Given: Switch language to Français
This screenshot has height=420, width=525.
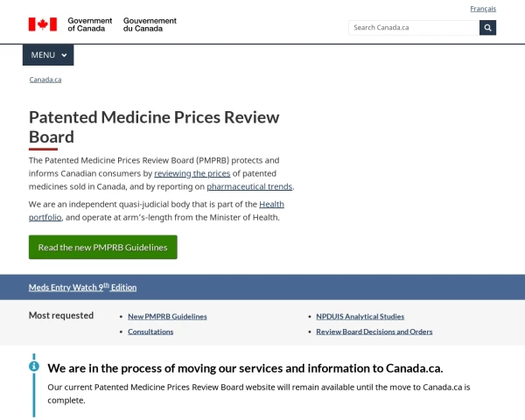Looking at the screenshot, I should pos(482,9).
